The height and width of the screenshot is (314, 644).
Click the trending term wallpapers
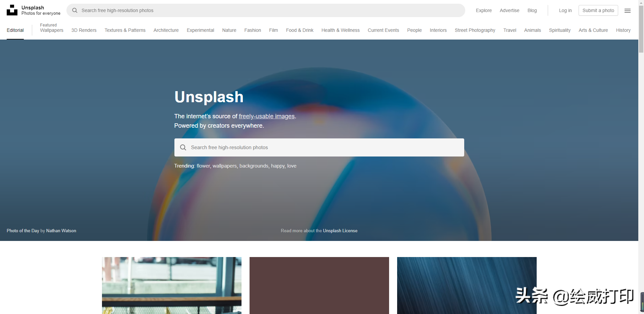[224, 166]
